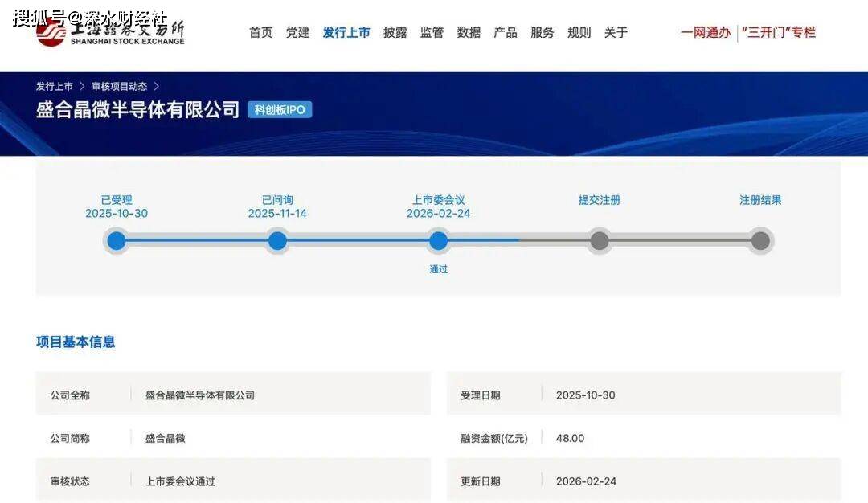Image resolution: width=868 pixels, height=503 pixels.
Task: Click the Shanghai Stock Exchange logo
Action: (110, 32)
